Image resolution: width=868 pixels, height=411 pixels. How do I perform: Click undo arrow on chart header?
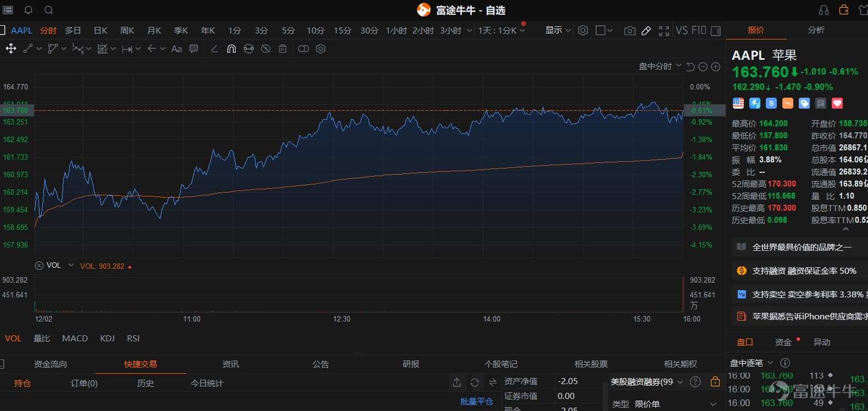[691, 67]
